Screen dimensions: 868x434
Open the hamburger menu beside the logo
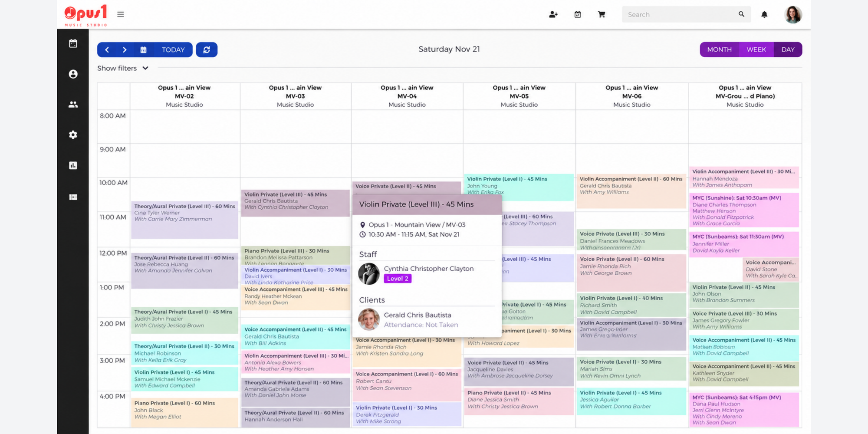[x=121, y=14]
